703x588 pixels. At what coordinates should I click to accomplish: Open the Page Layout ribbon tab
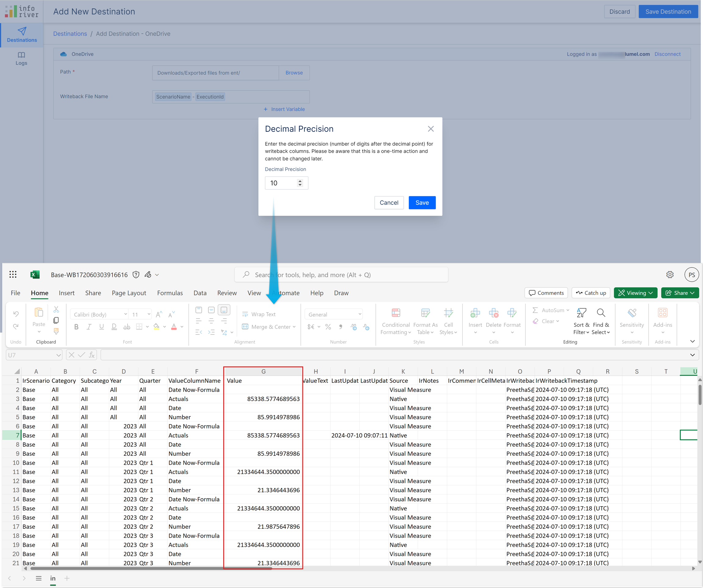(129, 293)
